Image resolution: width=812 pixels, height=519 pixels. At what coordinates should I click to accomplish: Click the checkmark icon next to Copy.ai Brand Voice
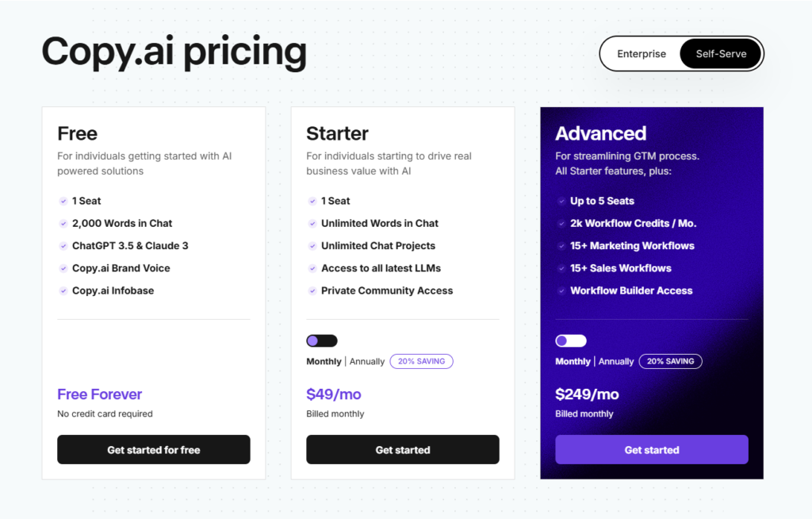click(x=63, y=268)
